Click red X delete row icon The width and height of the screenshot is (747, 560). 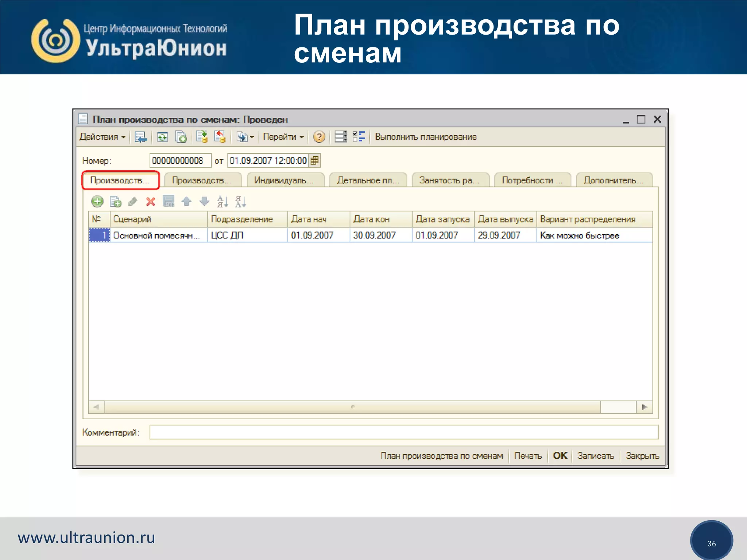pos(151,202)
